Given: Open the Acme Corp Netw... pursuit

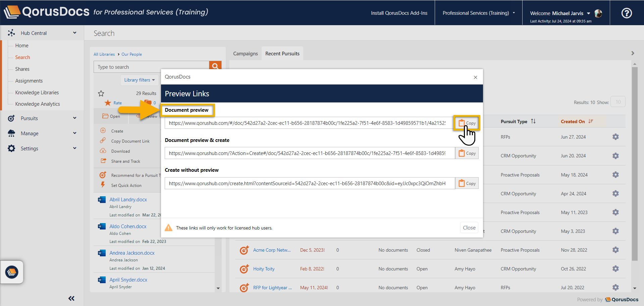Looking at the screenshot, I should (272, 250).
